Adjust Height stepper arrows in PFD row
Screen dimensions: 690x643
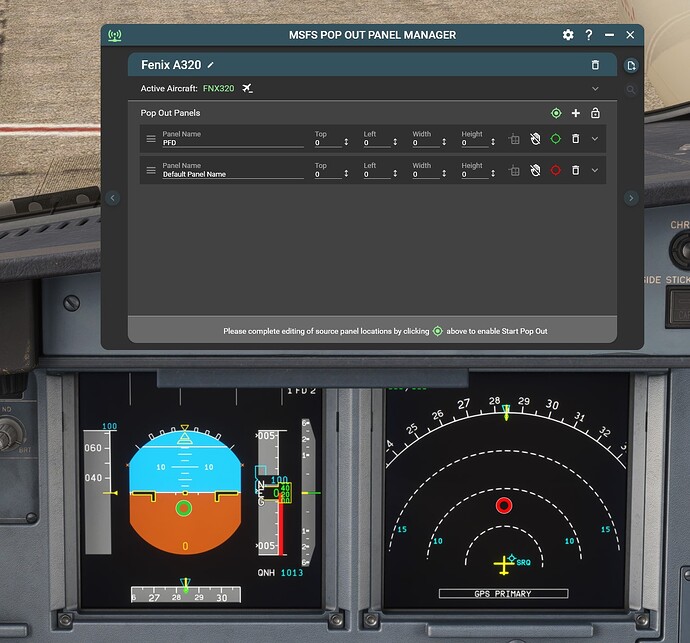point(493,142)
